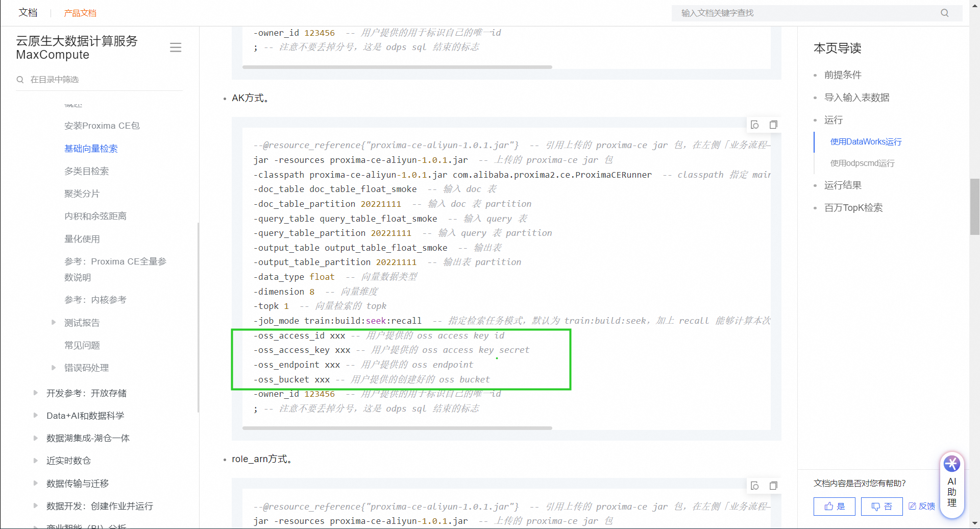The image size is (980, 529).
Task: Expand the 近实时数仓 section
Action: coord(36,460)
